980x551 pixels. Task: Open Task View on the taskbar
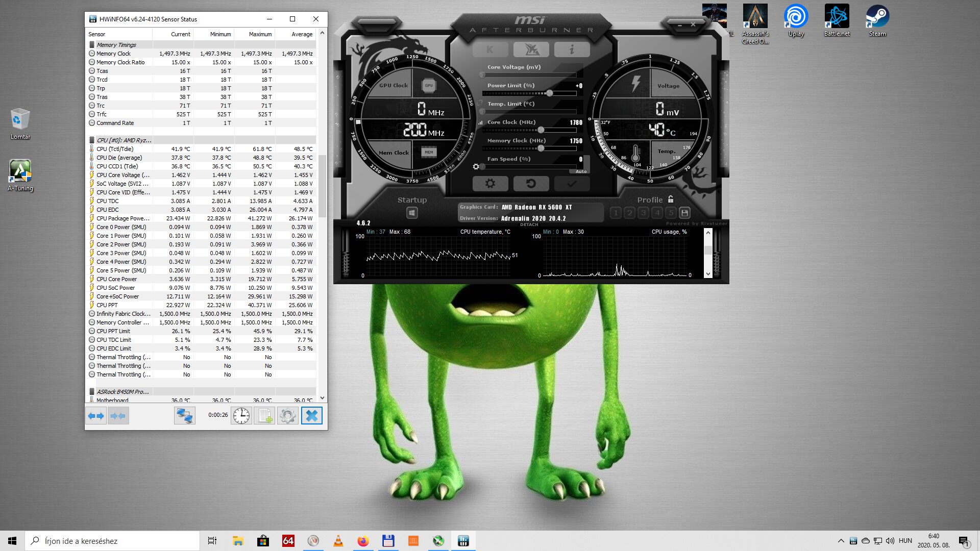coord(212,541)
